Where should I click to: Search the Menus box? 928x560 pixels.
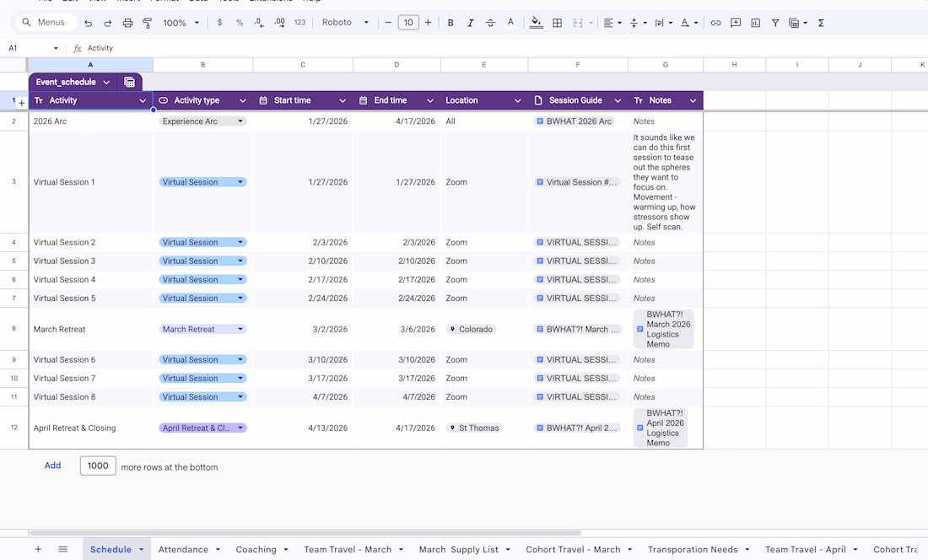(46, 23)
